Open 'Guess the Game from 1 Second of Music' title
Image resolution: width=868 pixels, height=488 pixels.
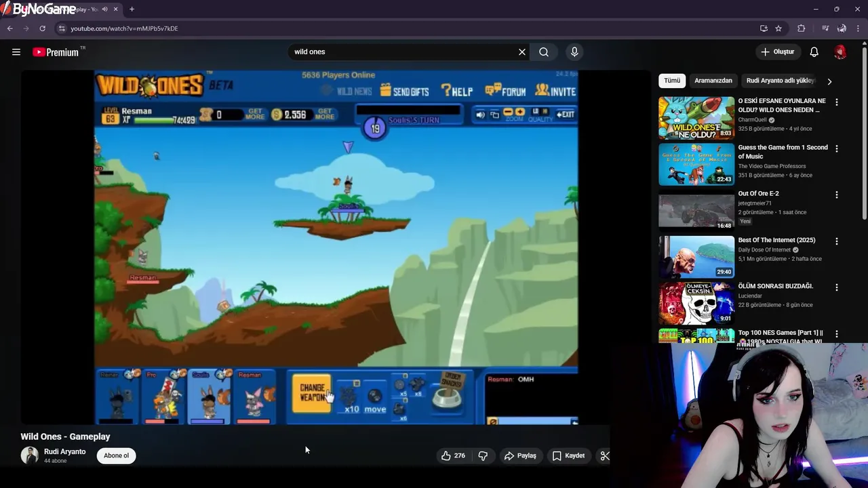783,152
